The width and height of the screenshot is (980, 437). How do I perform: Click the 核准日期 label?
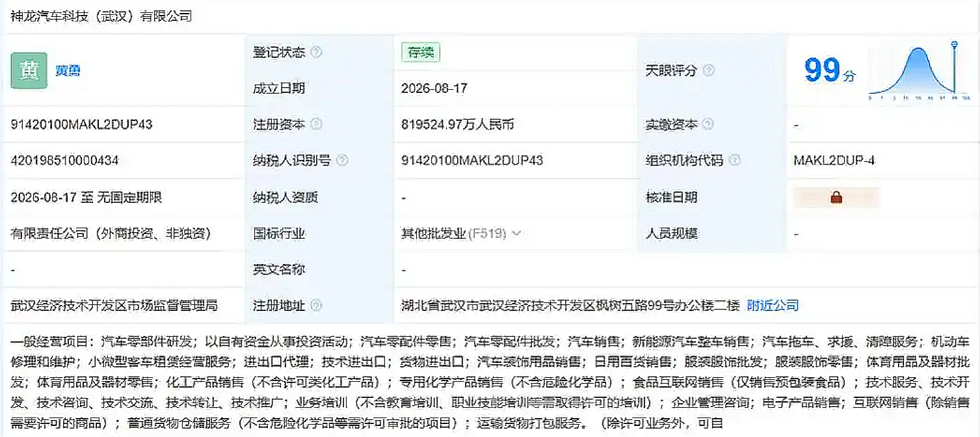[672, 197]
